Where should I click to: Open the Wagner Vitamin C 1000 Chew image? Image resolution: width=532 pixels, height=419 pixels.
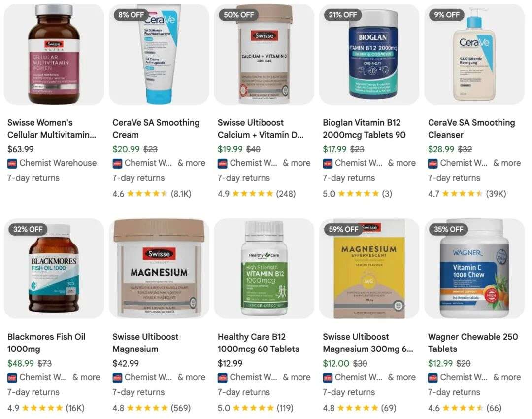(x=474, y=269)
